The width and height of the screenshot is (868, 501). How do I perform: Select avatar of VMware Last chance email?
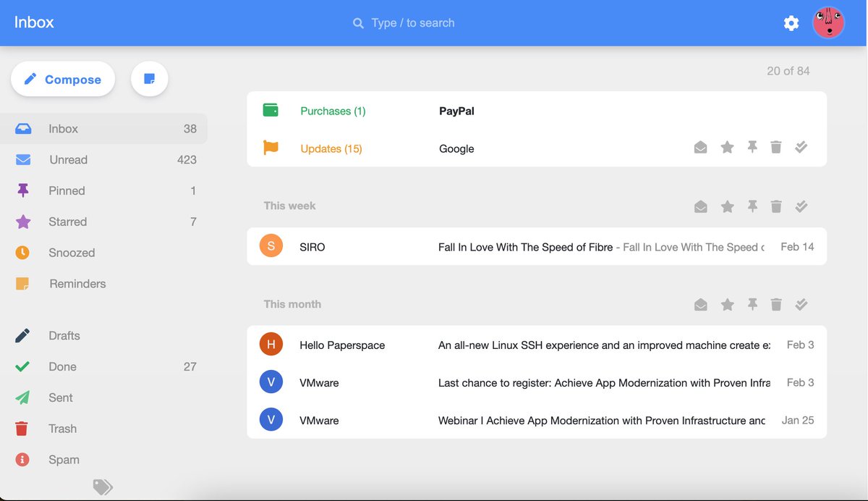tap(271, 382)
